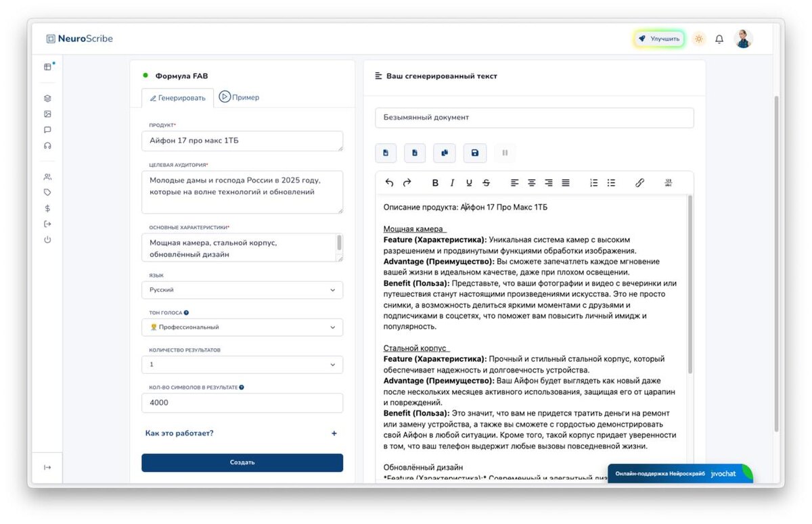Click the first document export icon button

[x=386, y=153]
